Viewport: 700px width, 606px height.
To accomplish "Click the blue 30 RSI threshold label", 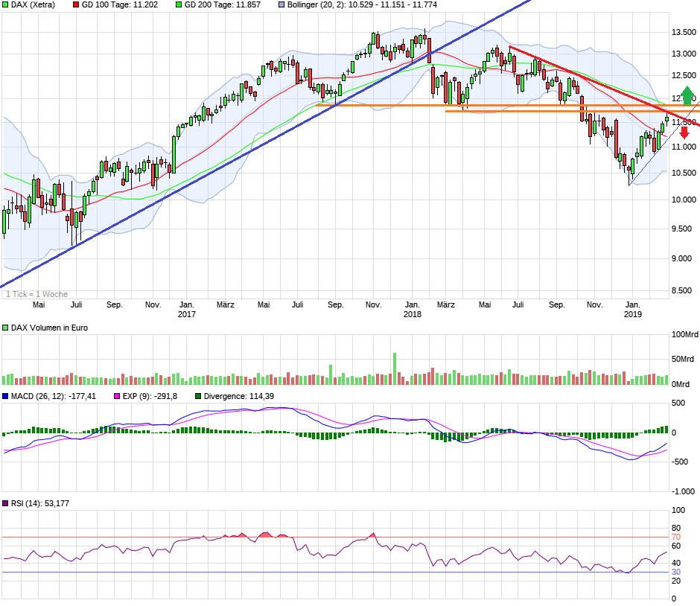I will pyautogui.click(x=676, y=572).
